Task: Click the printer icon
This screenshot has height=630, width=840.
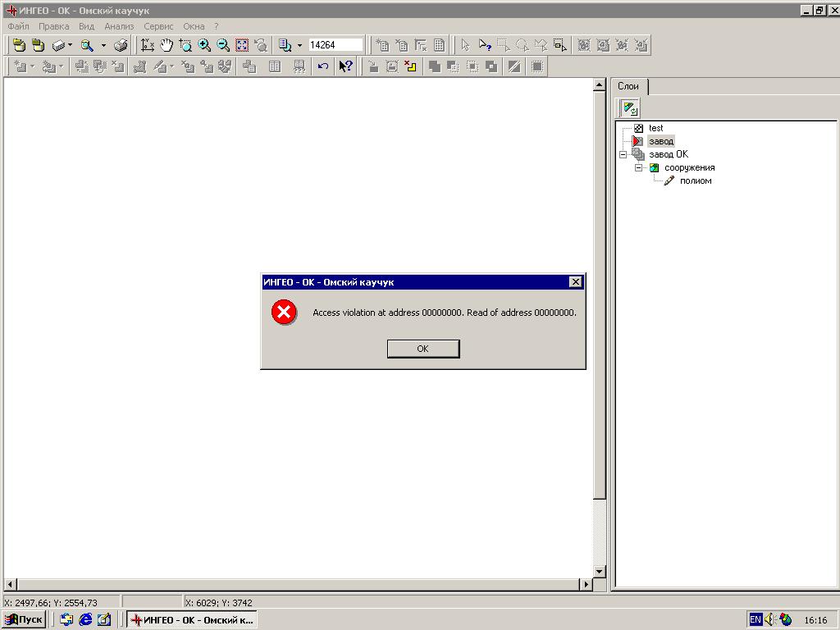Action: [x=121, y=46]
